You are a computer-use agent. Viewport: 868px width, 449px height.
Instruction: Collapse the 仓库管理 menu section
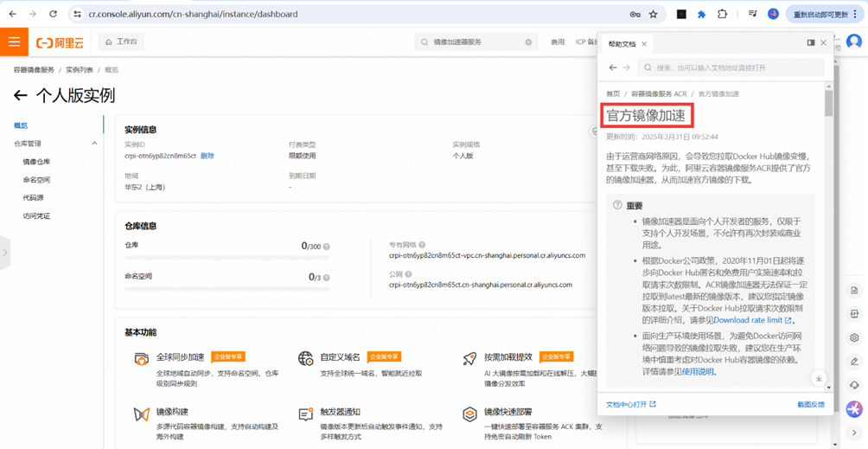(x=94, y=144)
